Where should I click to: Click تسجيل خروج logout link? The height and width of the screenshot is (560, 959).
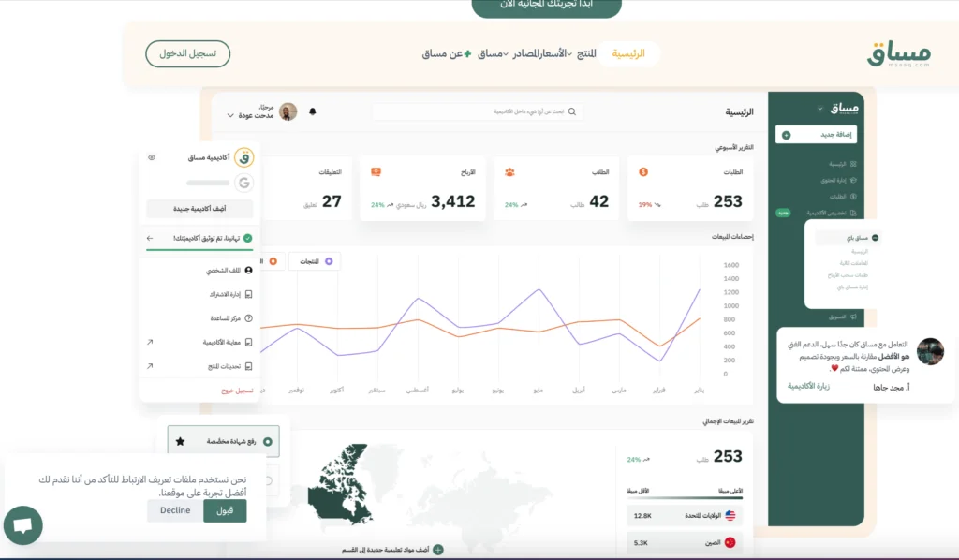[237, 391]
